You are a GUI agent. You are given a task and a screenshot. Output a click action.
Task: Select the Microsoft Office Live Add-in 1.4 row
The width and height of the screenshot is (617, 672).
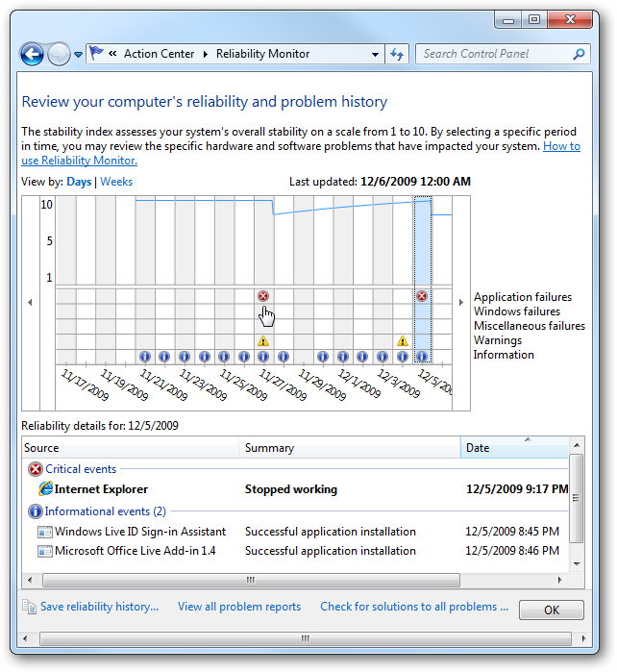tap(296, 551)
